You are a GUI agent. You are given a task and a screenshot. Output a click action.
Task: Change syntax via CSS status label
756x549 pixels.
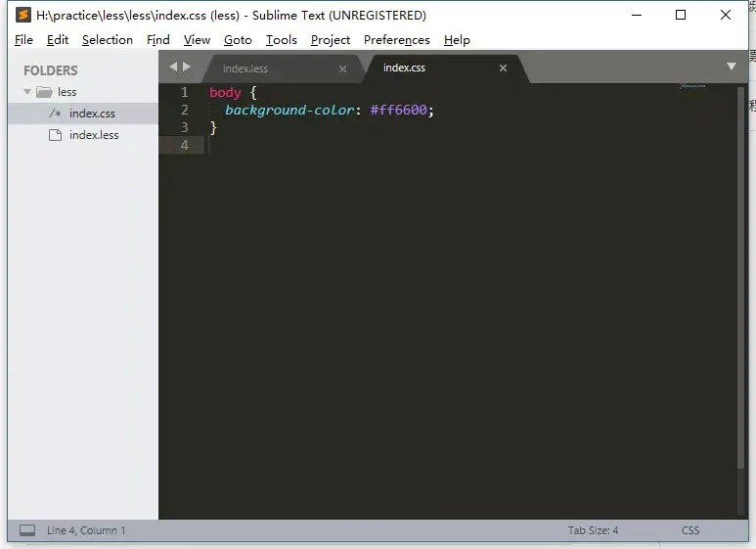pyautogui.click(x=689, y=530)
